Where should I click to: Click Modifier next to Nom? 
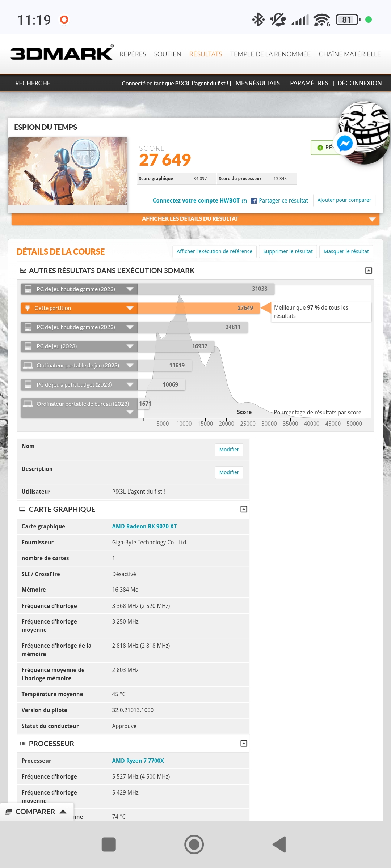click(229, 450)
